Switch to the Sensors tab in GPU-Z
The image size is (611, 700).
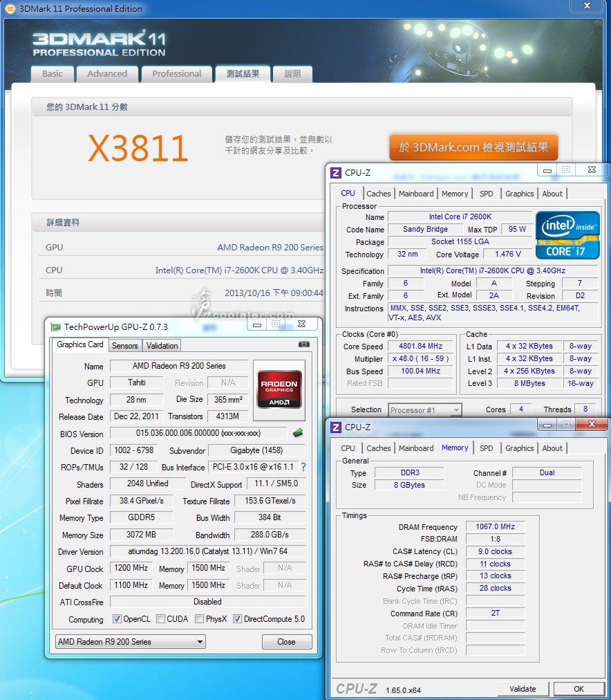coord(125,345)
